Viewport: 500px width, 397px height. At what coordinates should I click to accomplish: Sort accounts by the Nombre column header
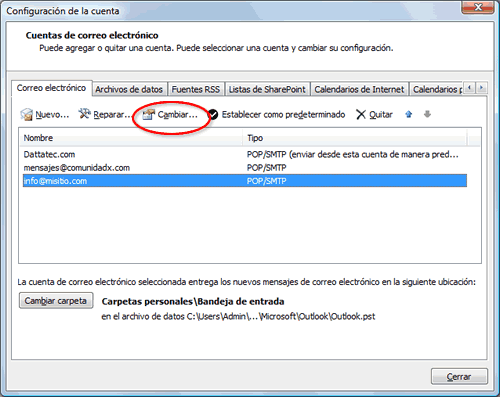[131, 138]
